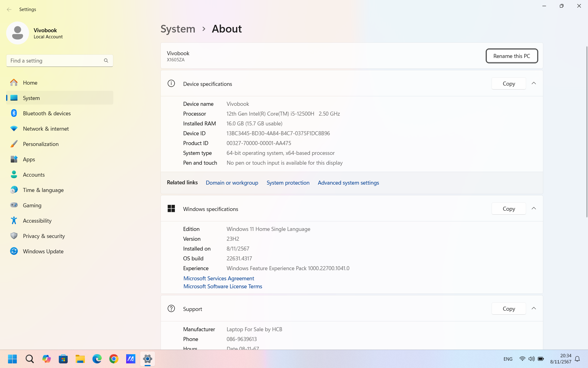Click System in the breadcrumb header
588x368 pixels.
[178, 29]
